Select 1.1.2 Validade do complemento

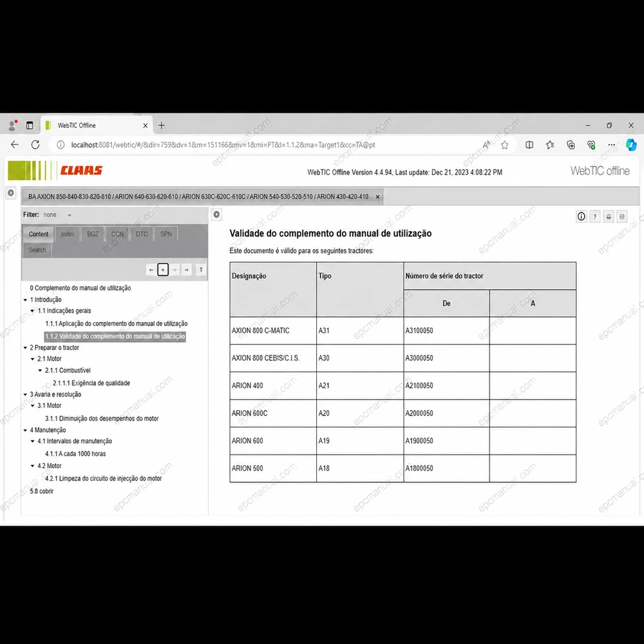[115, 336]
